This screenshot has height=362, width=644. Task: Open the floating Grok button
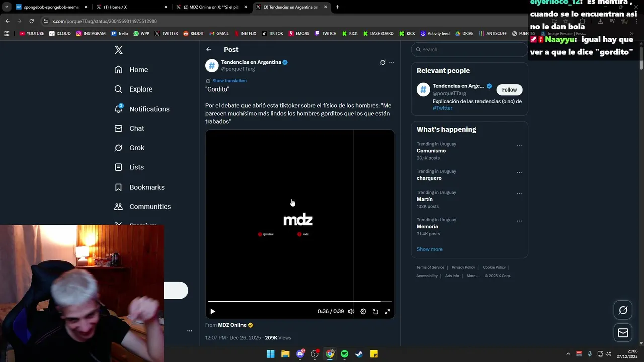coord(623,310)
